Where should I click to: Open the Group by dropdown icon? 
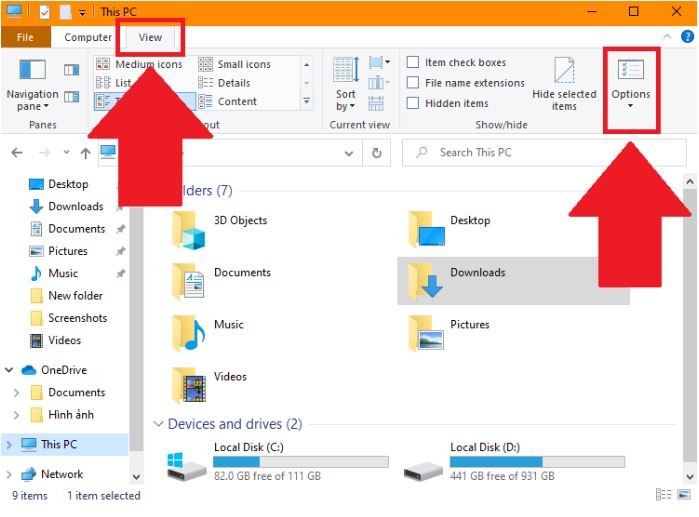tap(379, 63)
